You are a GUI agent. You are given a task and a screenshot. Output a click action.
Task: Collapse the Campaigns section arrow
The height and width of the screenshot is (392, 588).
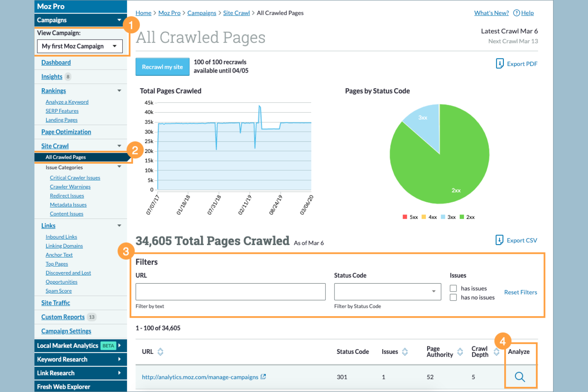click(x=119, y=20)
